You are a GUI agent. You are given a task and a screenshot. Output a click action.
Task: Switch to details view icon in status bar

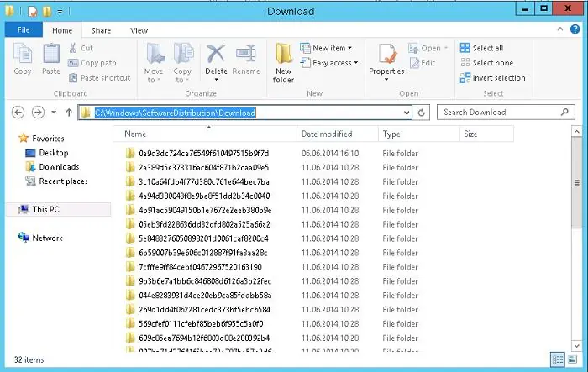[x=557, y=359]
